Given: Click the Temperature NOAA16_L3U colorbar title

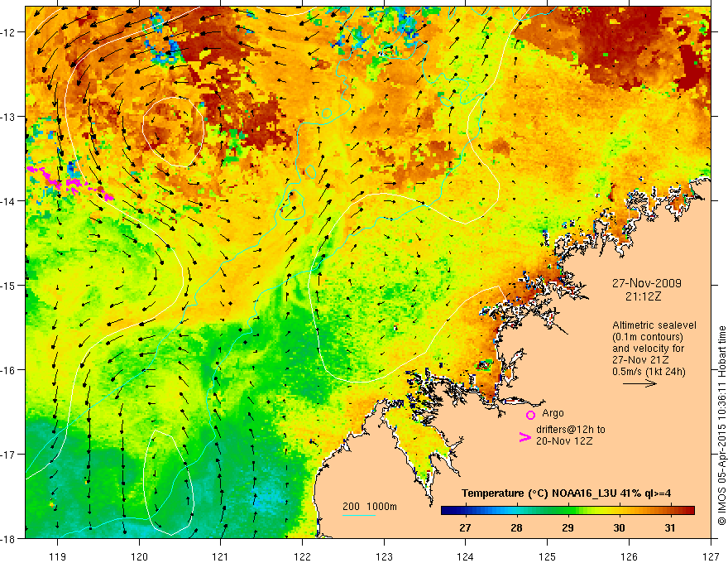Looking at the screenshot, I should (x=566, y=493).
